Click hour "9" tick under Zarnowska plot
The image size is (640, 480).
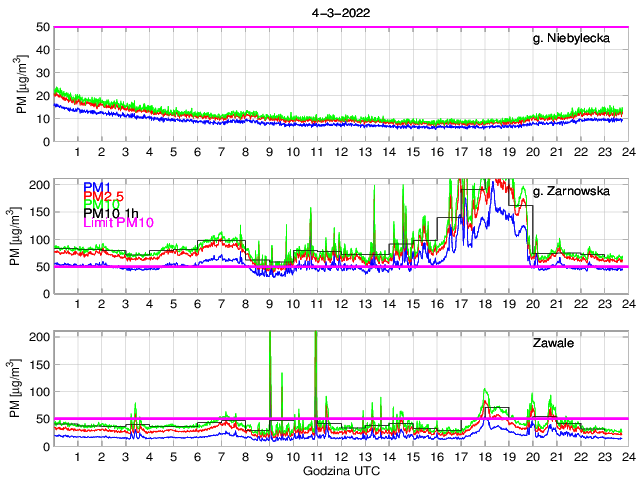pos(269,304)
